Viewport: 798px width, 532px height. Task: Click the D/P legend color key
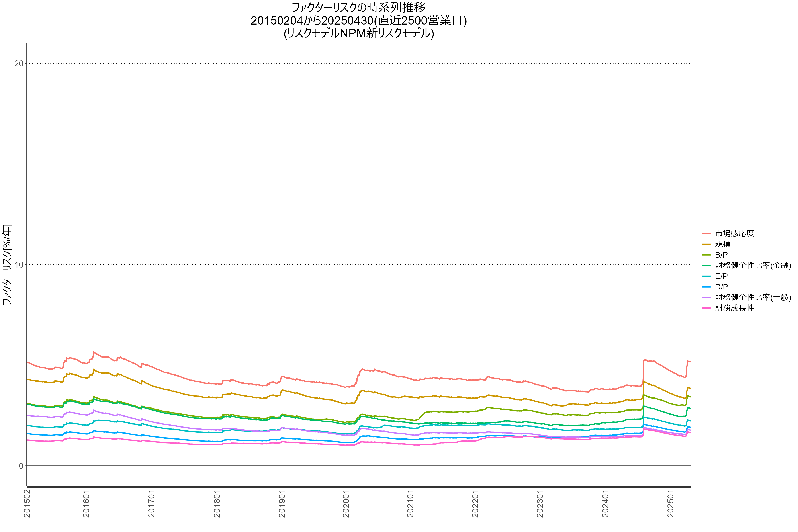[706, 287]
